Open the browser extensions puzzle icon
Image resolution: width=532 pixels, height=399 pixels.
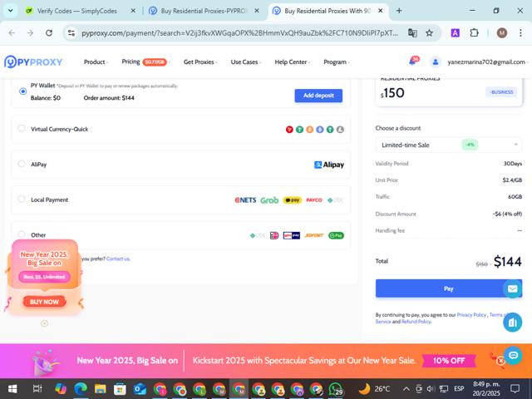click(x=475, y=33)
